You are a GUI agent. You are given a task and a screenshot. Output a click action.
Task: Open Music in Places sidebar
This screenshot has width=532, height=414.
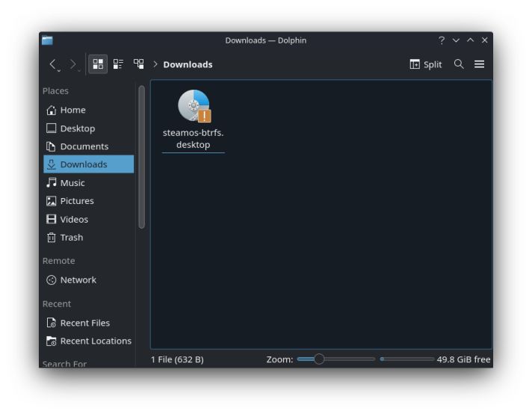89,183
